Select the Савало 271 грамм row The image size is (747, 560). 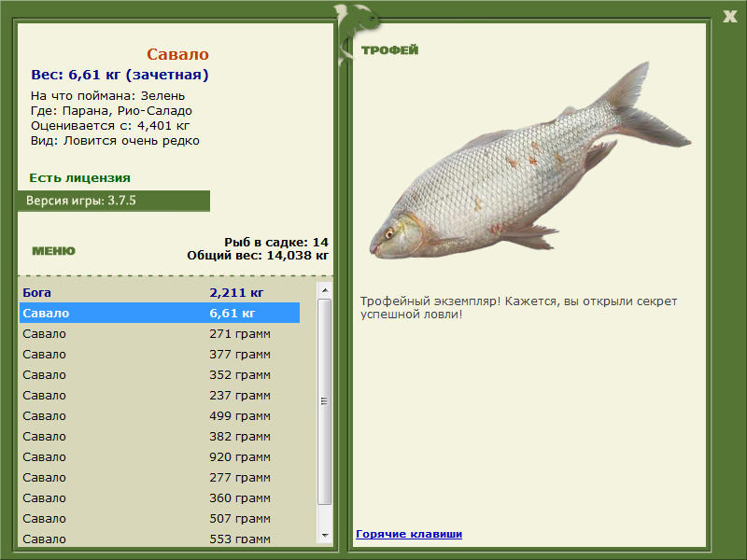pos(160,333)
